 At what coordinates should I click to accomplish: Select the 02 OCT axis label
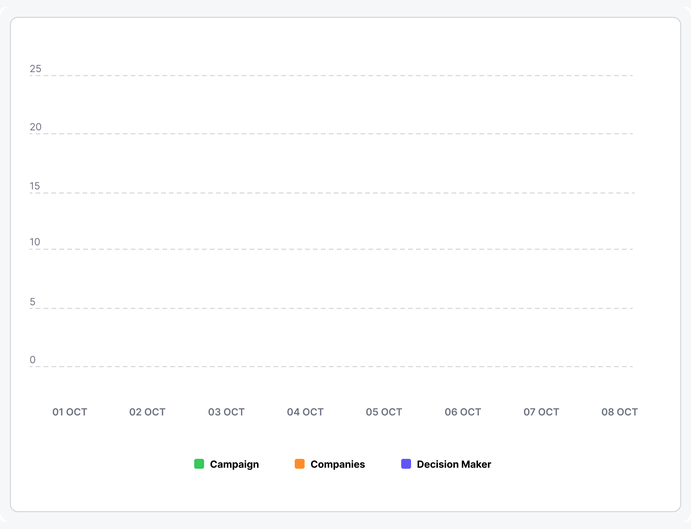[x=147, y=412]
